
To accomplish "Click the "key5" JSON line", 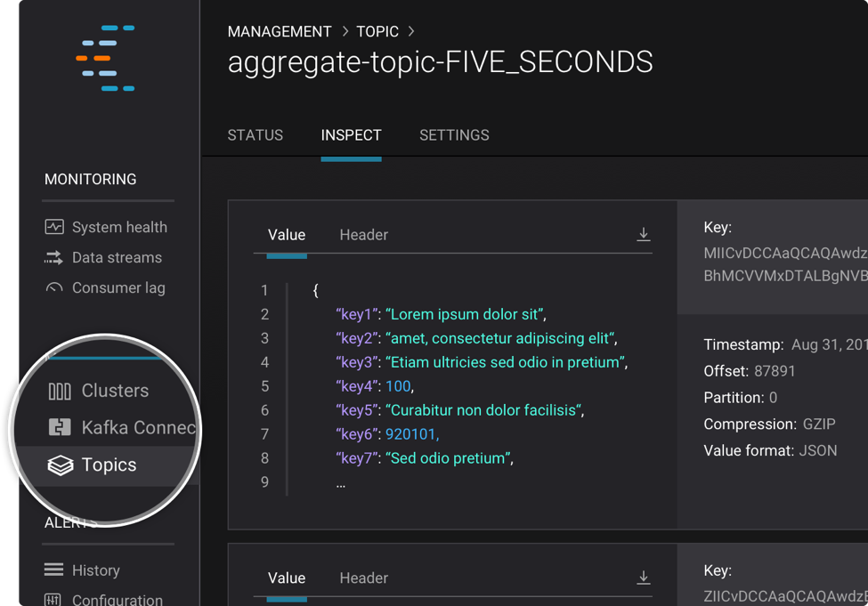I will (460, 410).
